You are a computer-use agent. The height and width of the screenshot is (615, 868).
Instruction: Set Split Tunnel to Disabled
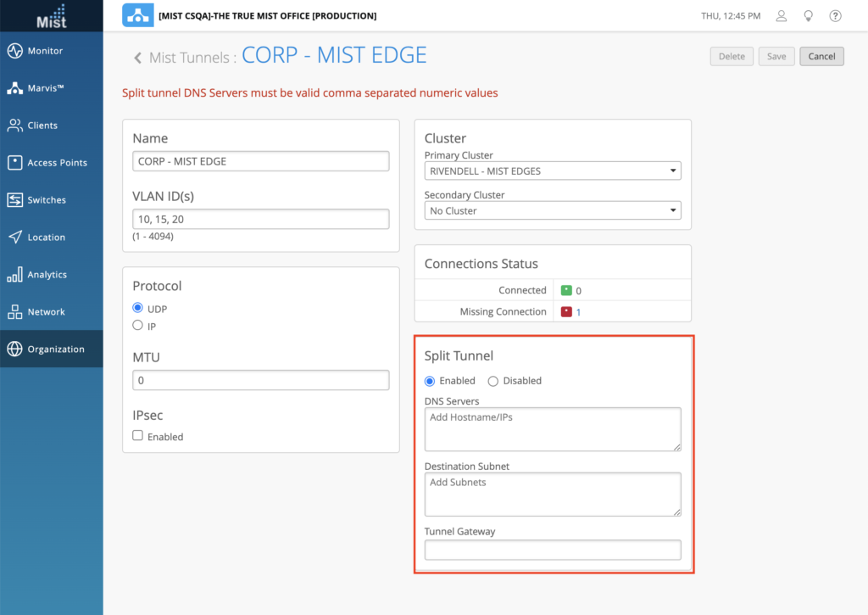coord(493,381)
